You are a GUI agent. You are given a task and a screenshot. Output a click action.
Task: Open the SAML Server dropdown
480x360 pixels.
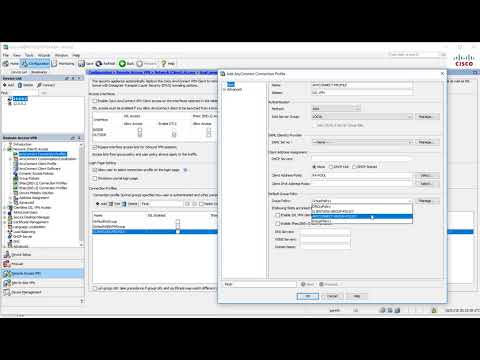(x=362, y=142)
